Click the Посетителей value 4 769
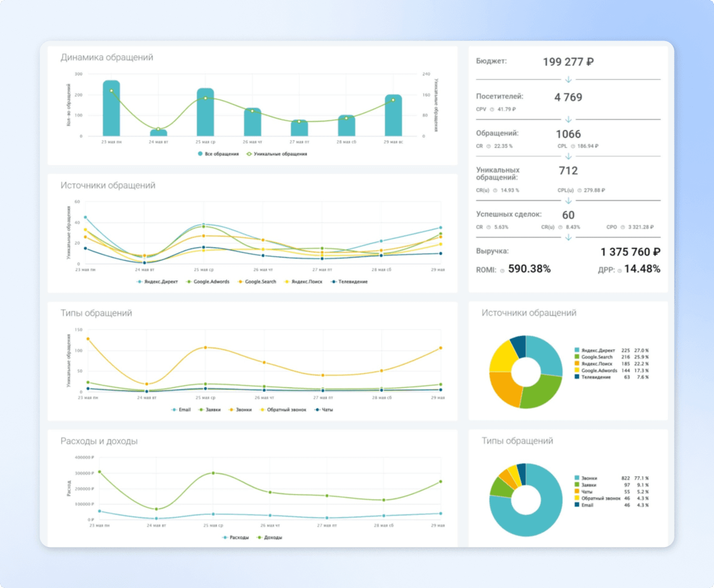The image size is (714, 588). tap(568, 98)
